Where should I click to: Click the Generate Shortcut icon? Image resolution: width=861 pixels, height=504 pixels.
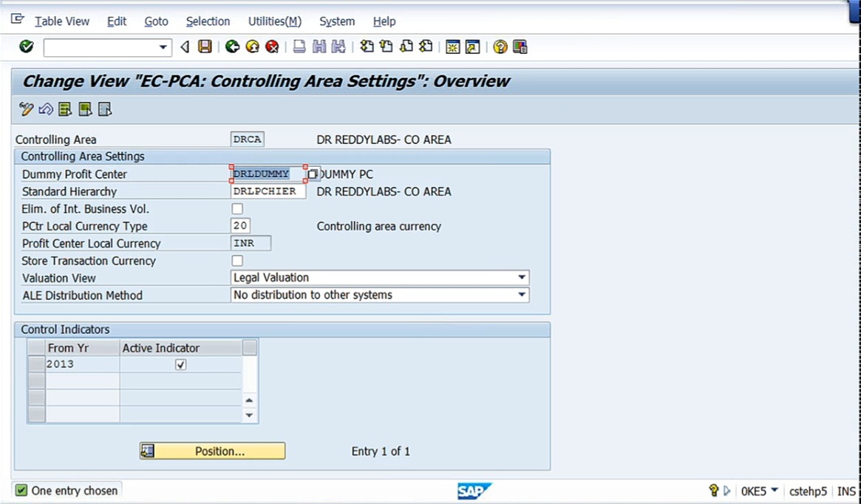[472, 47]
